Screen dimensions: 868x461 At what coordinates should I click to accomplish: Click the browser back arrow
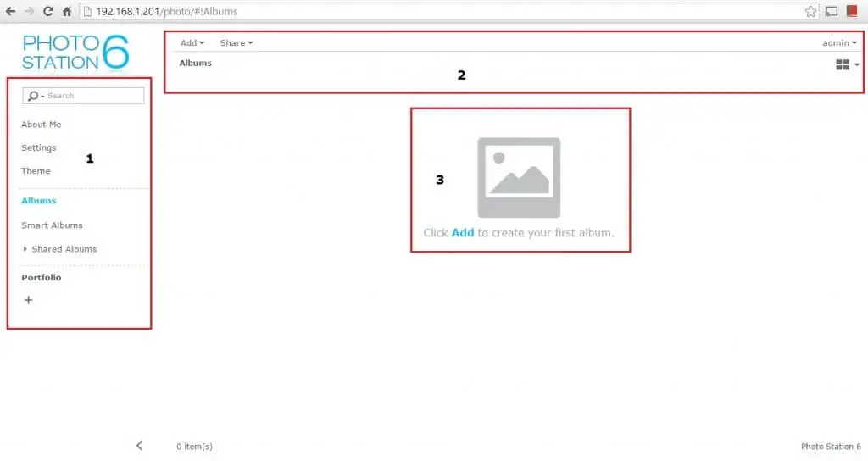tap(11, 12)
